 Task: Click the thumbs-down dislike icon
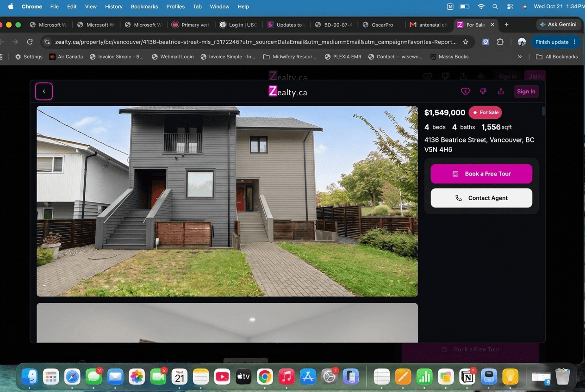click(483, 92)
